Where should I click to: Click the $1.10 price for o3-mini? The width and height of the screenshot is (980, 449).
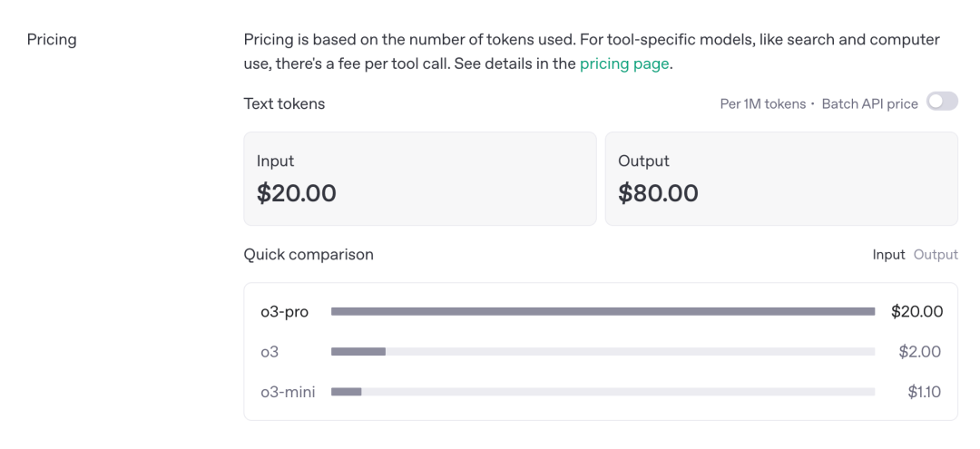click(x=924, y=392)
